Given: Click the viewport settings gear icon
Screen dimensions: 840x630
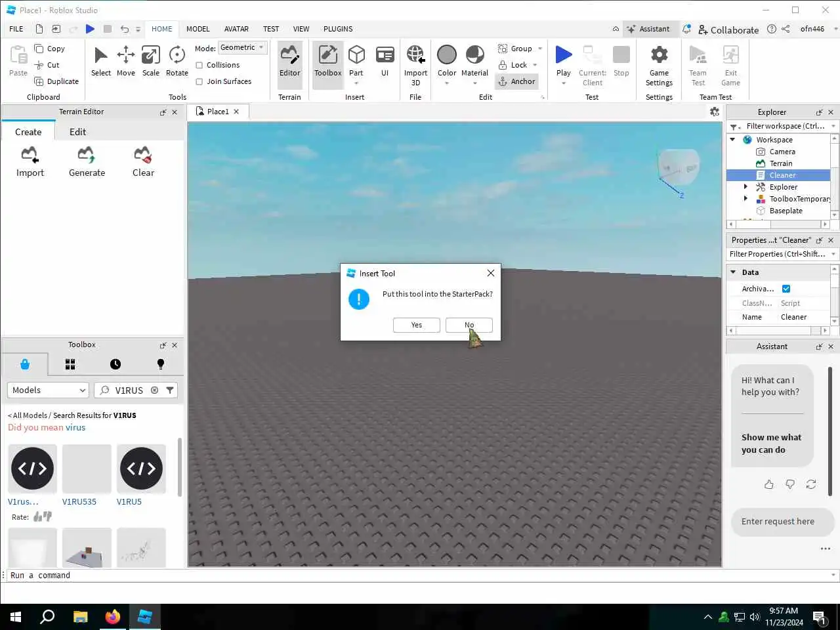Looking at the screenshot, I should (715, 112).
